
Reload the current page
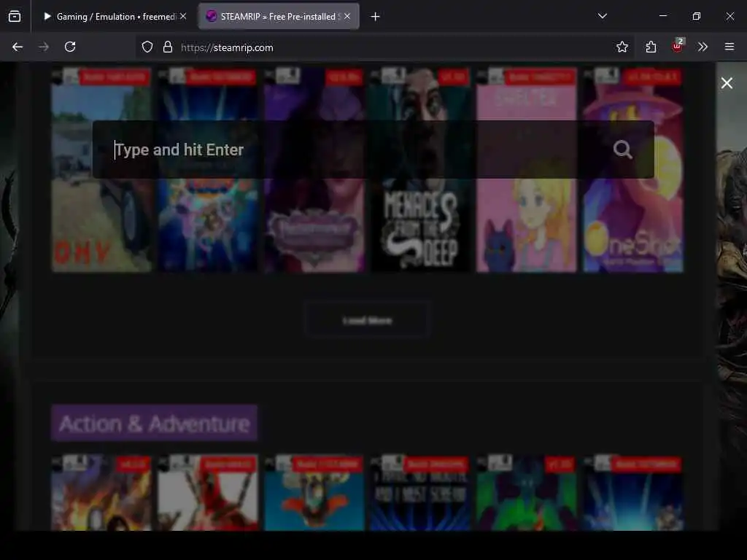(x=70, y=47)
